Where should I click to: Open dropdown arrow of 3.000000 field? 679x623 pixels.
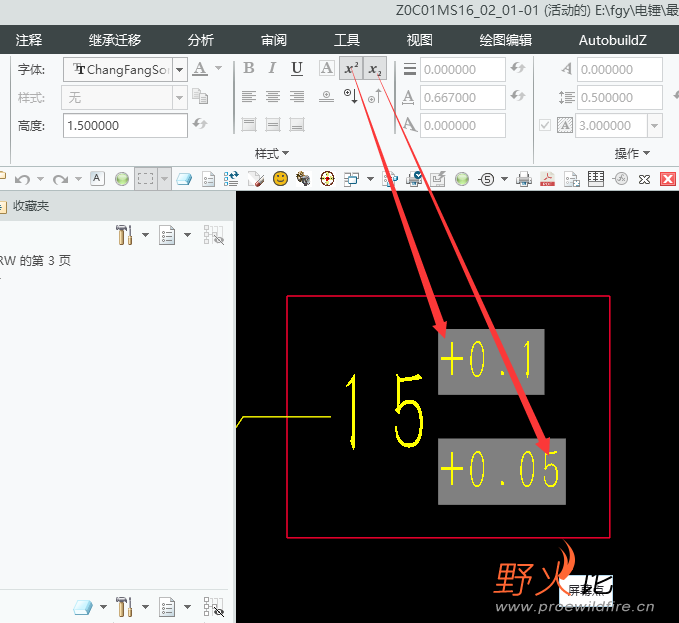(x=655, y=126)
